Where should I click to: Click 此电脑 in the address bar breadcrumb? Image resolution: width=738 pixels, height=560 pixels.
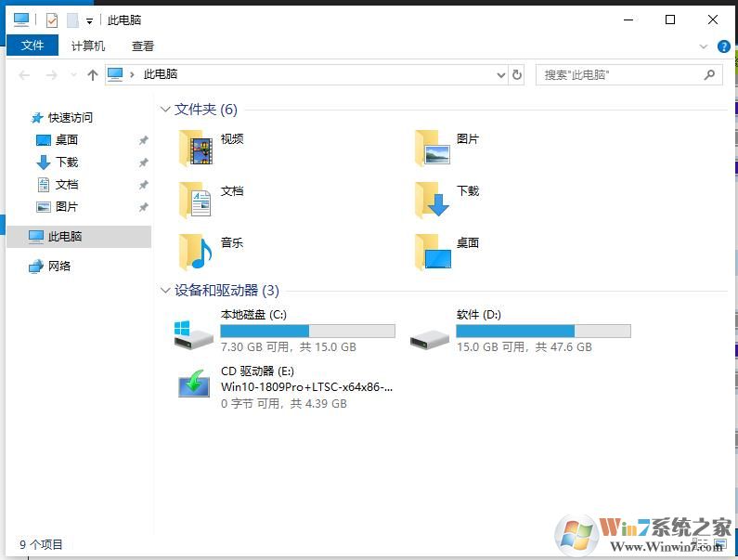pyautogui.click(x=161, y=74)
